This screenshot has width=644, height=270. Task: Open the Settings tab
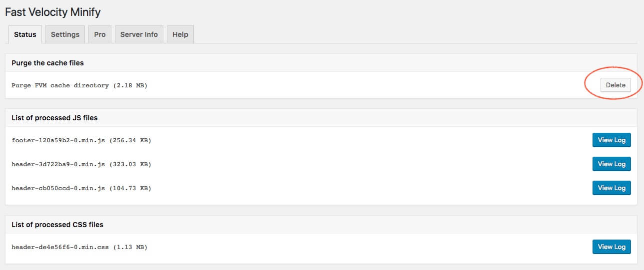pyautogui.click(x=65, y=34)
